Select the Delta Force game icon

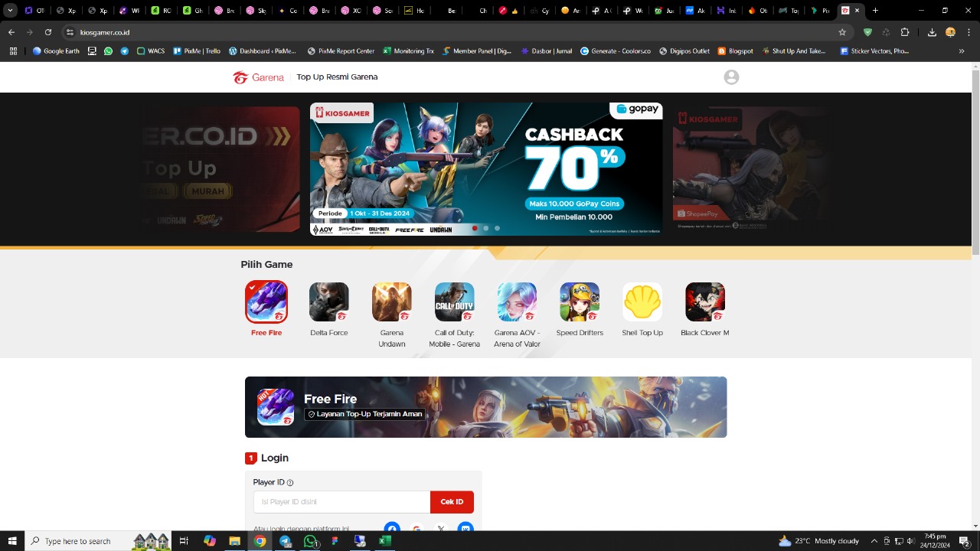[329, 302]
